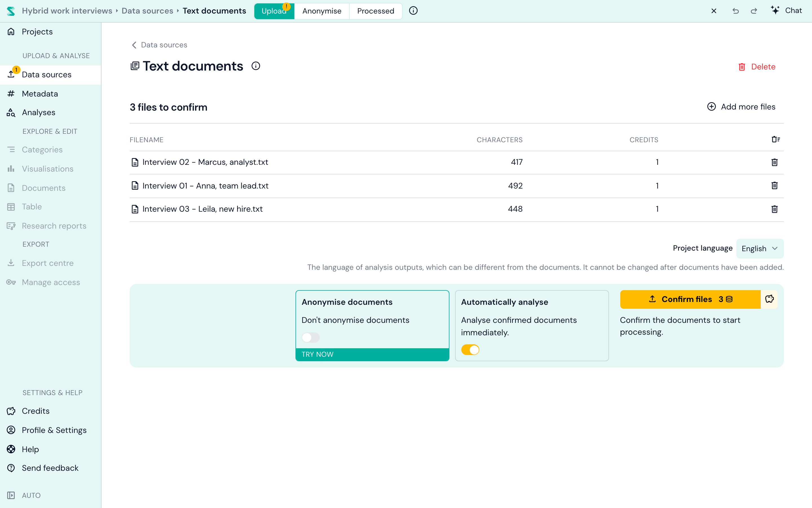Click the Confirm files button

[x=690, y=299]
